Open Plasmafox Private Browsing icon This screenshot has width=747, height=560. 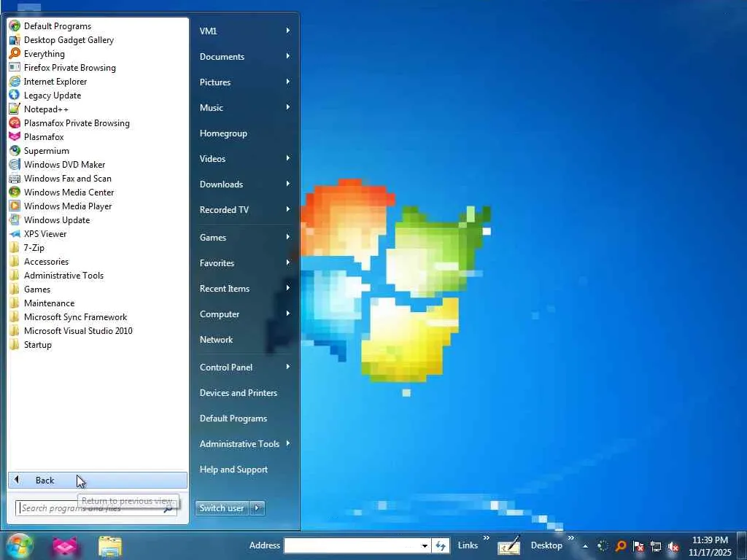(15, 122)
